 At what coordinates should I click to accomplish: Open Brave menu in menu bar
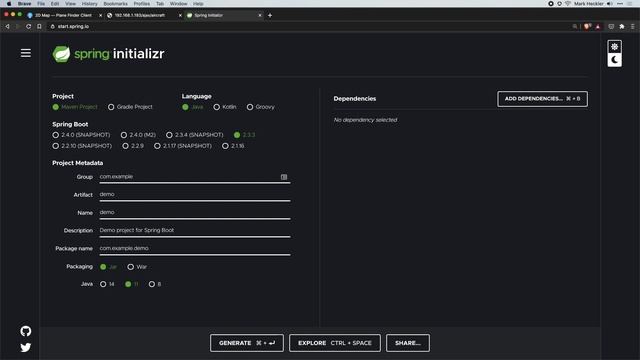24,4
